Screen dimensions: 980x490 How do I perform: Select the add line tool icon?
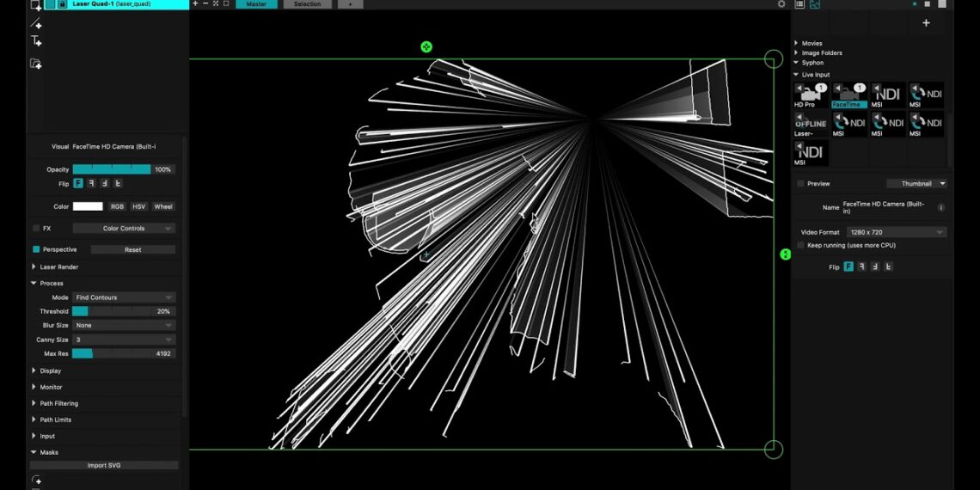tap(36, 23)
